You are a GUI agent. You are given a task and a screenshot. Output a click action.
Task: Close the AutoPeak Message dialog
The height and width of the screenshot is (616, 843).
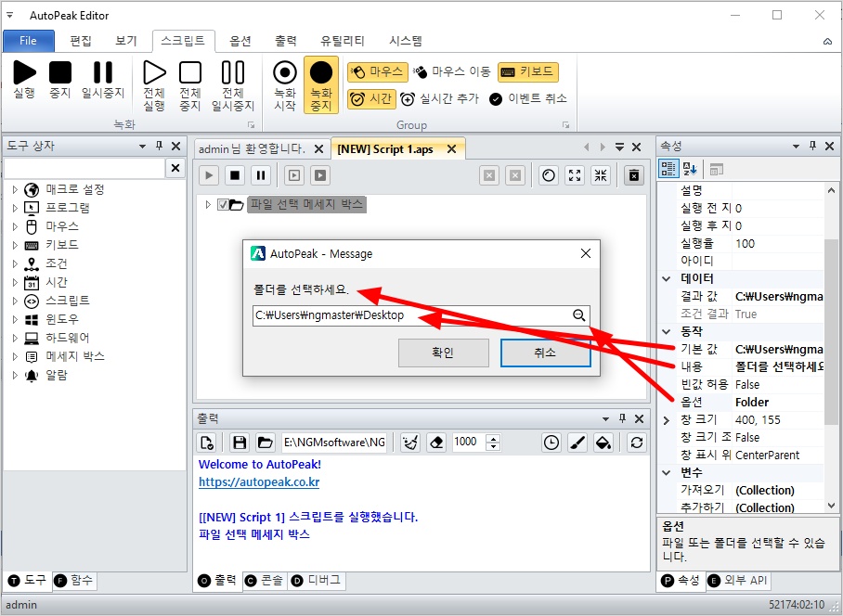coord(586,253)
